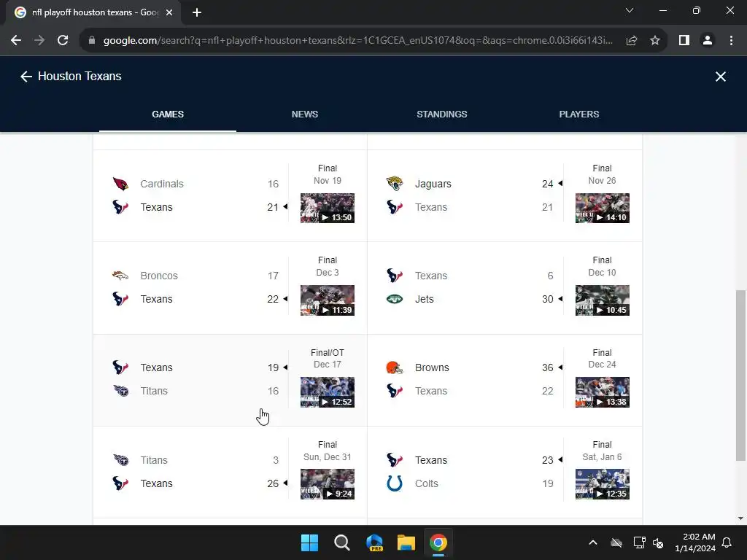Viewport: 747px width, 560px height.
Task: Open the Colts team name
Action: pos(426,483)
